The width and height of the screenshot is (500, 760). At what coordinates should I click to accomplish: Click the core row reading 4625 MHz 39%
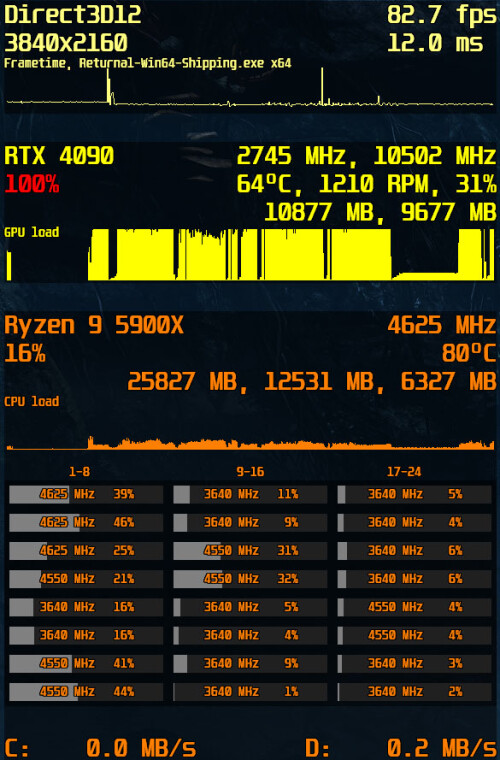coord(86,494)
